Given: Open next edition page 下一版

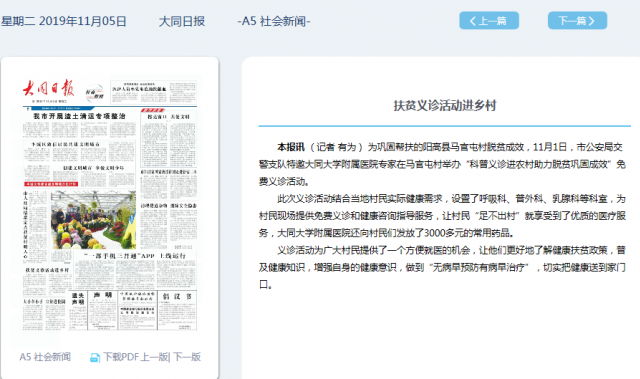Looking at the screenshot, I should [187, 357].
